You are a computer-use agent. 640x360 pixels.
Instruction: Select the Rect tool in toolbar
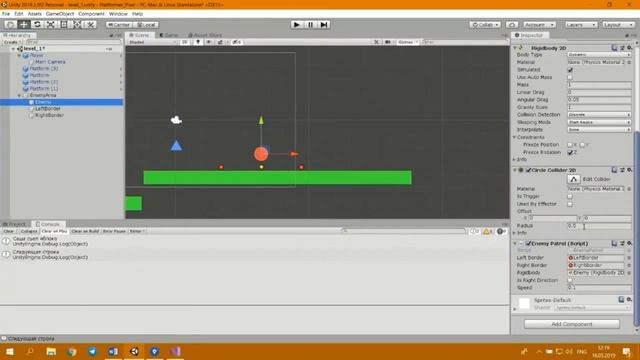(64, 24)
